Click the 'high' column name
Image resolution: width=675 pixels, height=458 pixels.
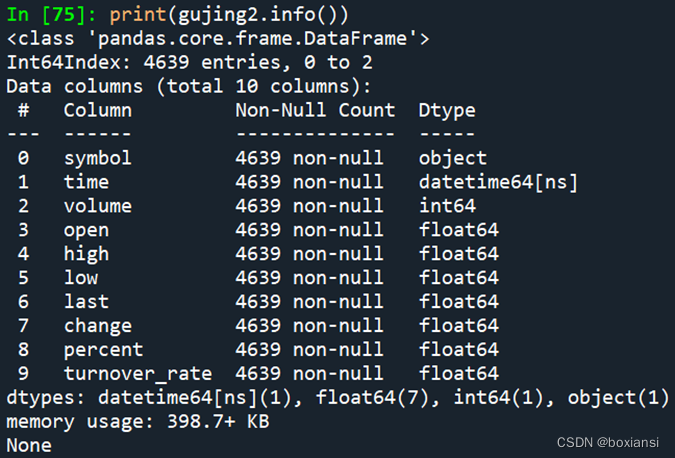pos(86,254)
